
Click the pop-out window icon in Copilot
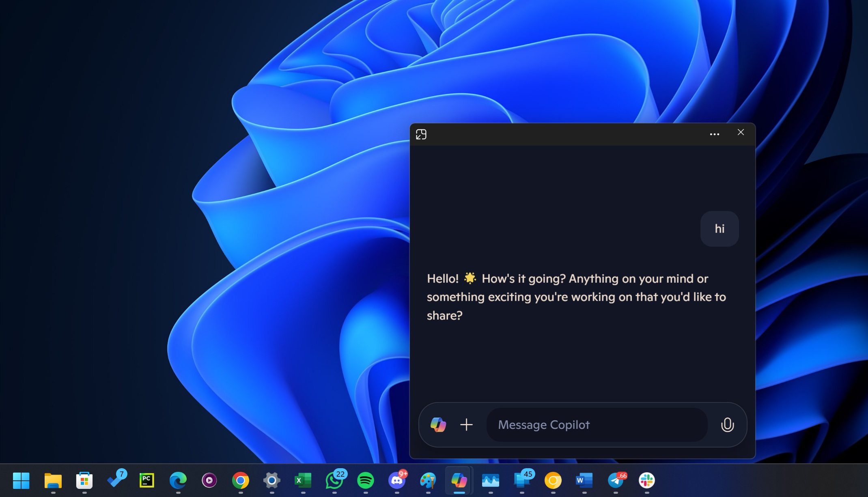(x=422, y=134)
